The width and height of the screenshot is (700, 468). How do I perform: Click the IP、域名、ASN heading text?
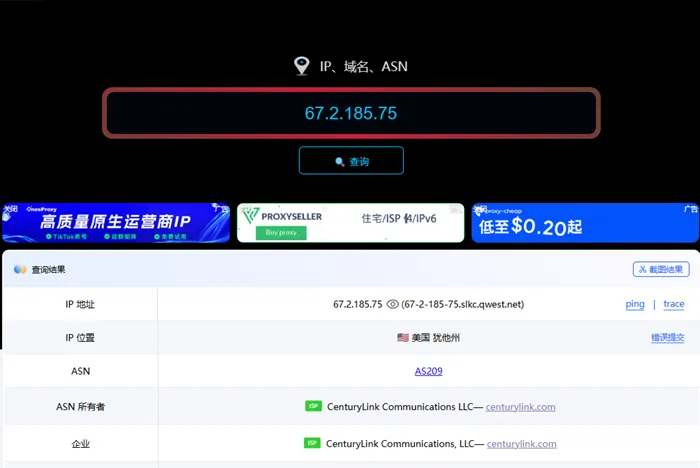363,67
